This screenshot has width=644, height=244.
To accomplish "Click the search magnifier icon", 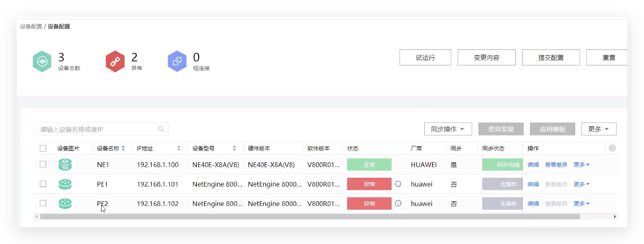I will click(161, 129).
